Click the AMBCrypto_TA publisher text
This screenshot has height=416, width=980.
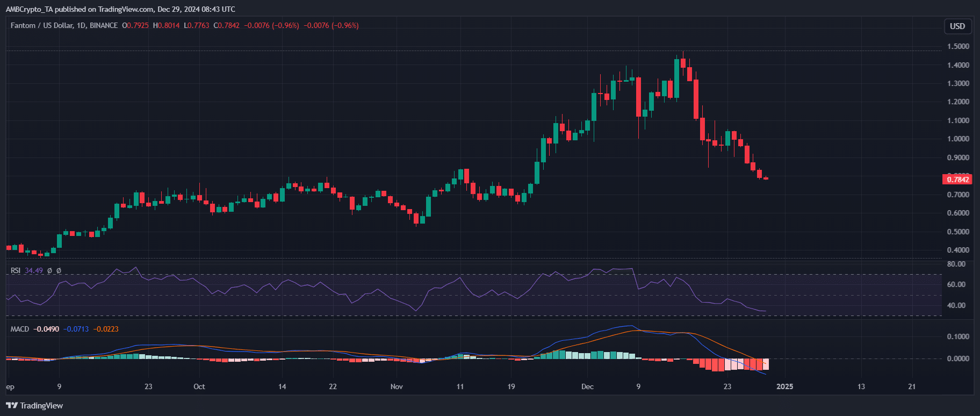coord(30,9)
